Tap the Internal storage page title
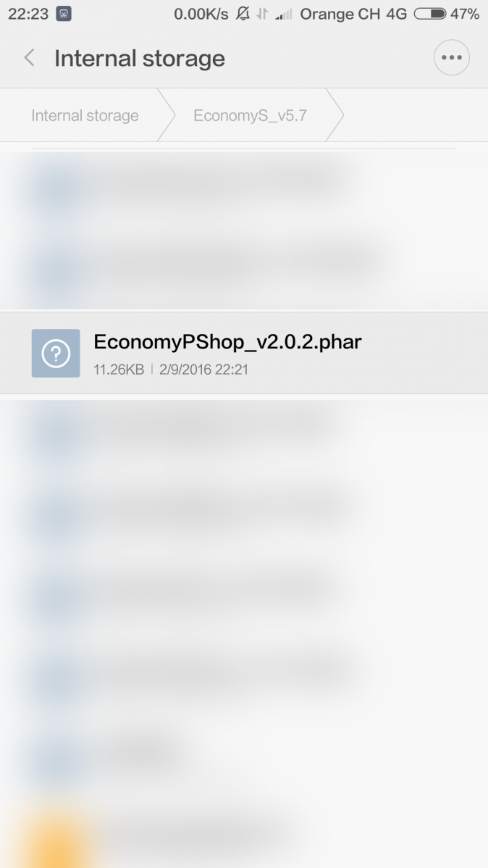The width and height of the screenshot is (488, 868). click(x=140, y=57)
